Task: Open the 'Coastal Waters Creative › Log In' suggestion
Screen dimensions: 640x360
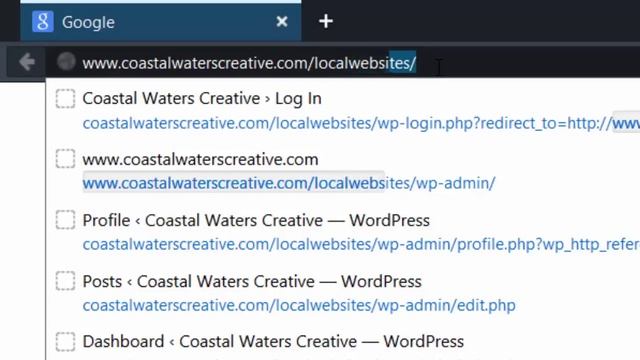Action: point(202,99)
